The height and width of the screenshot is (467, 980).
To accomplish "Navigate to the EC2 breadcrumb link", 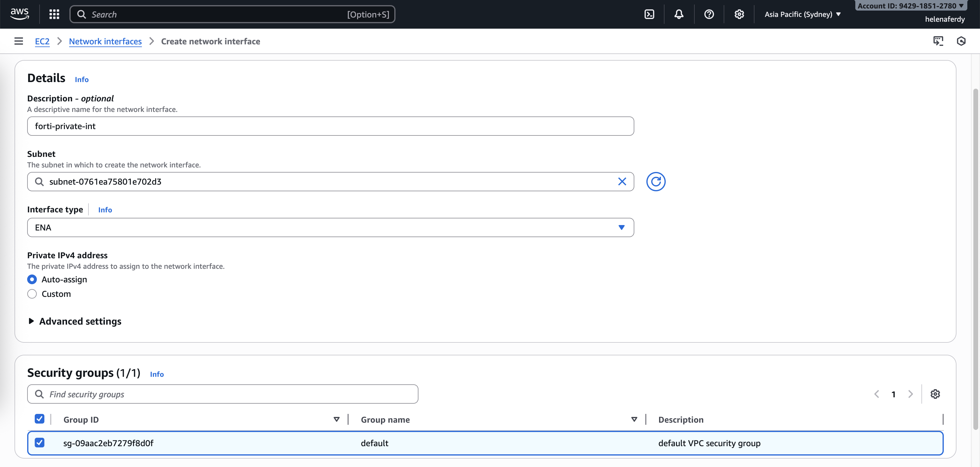I will coord(42,41).
